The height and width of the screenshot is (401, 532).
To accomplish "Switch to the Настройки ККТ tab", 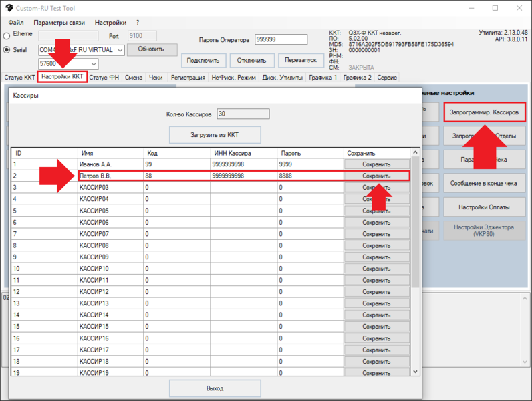I will pyautogui.click(x=62, y=77).
